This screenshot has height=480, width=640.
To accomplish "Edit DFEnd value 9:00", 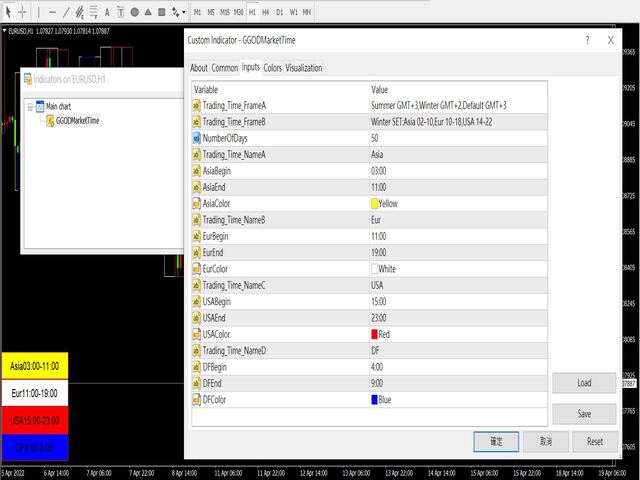I will [x=458, y=383].
